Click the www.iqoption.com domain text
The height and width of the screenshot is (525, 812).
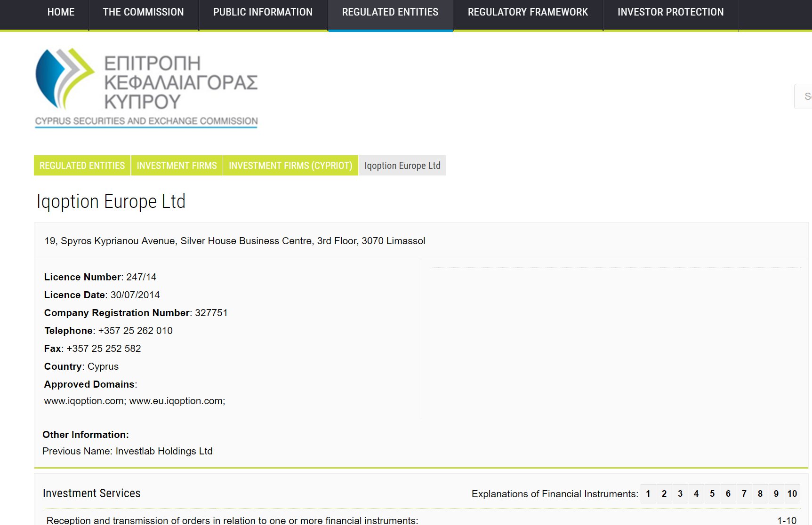click(x=85, y=401)
